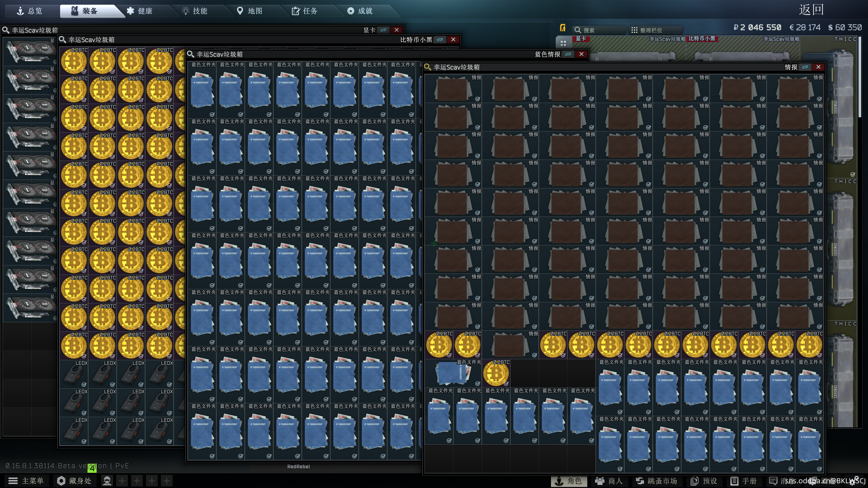Screen dimensions: 868x488
Task: Click the € 28 174 euro balance
Action: [805, 27]
